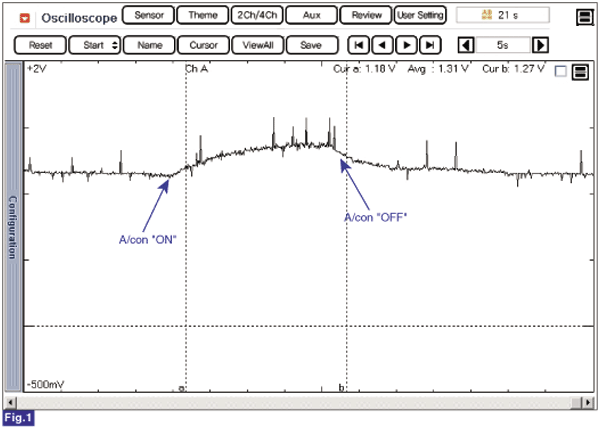Jump to the first record
600x427 pixels.
[x=359, y=45]
